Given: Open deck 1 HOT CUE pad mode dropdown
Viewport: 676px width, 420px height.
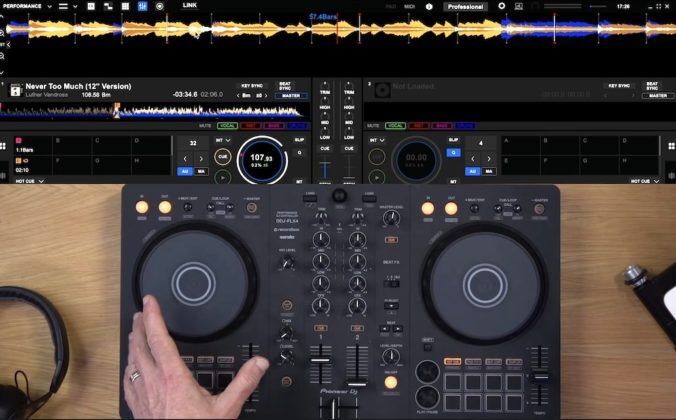Looking at the screenshot, I should (29, 181).
